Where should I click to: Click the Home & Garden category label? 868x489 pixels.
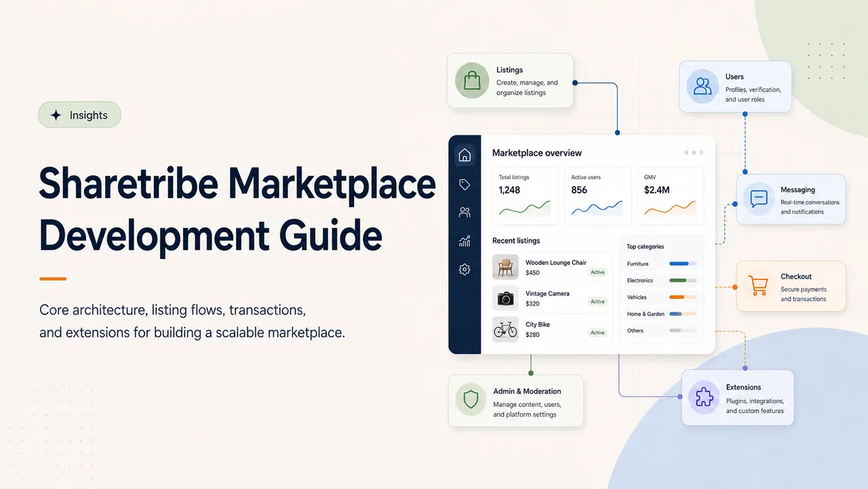[x=645, y=314]
